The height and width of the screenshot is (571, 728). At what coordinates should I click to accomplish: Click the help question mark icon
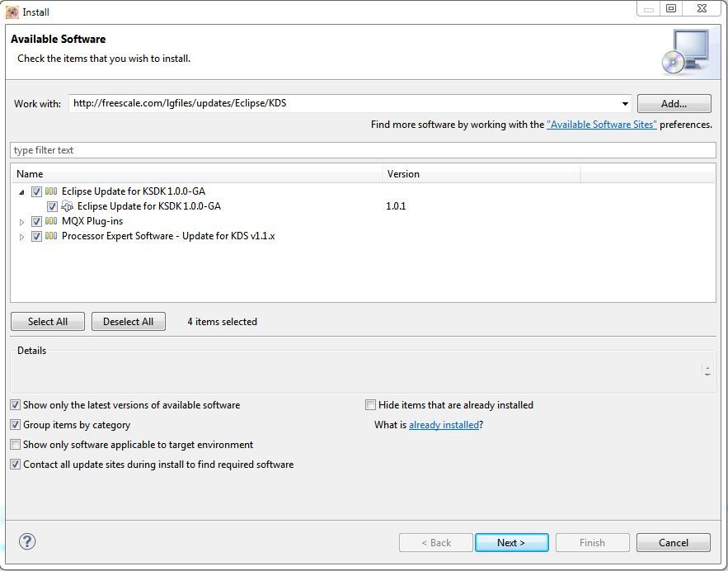coord(27,541)
